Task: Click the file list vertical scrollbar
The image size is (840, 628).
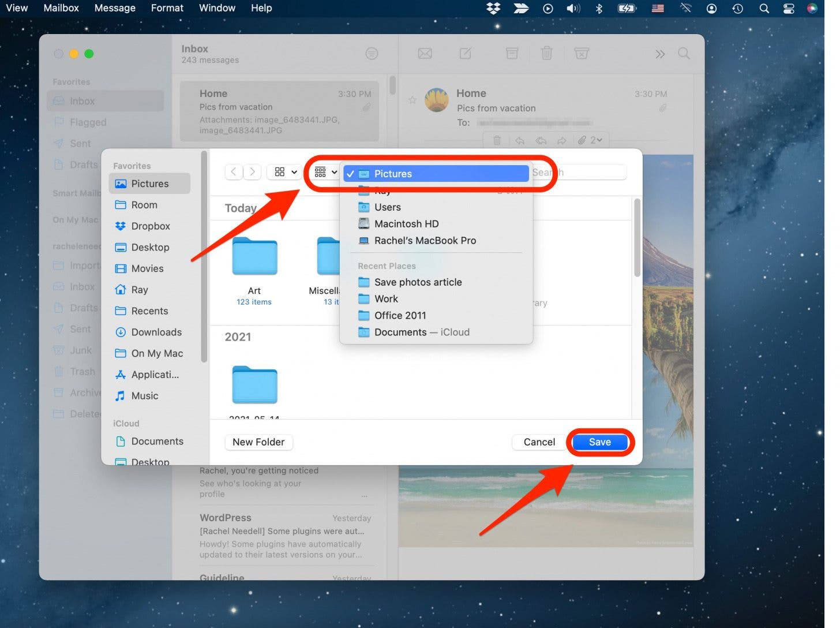Action: pyautogui.click(x=637, y=238)
